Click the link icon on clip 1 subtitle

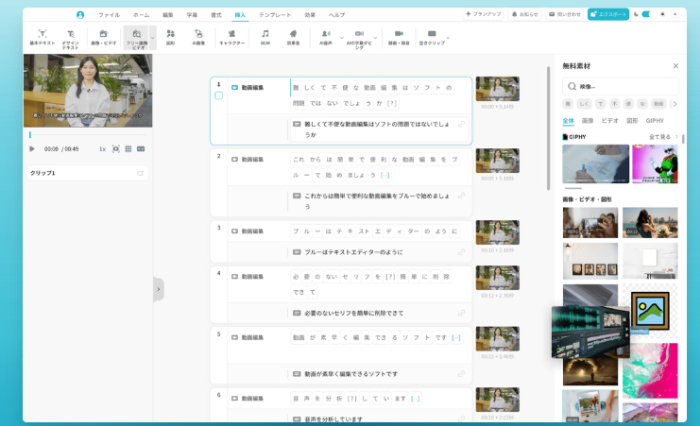461,124
